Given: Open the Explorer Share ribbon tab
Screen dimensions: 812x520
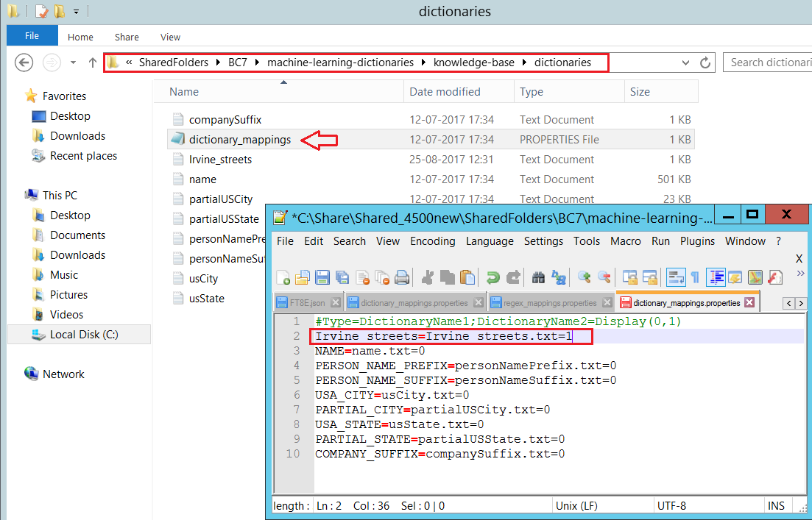Looking at the screenshot, I should pyautogui.click(x=127, y=38).
